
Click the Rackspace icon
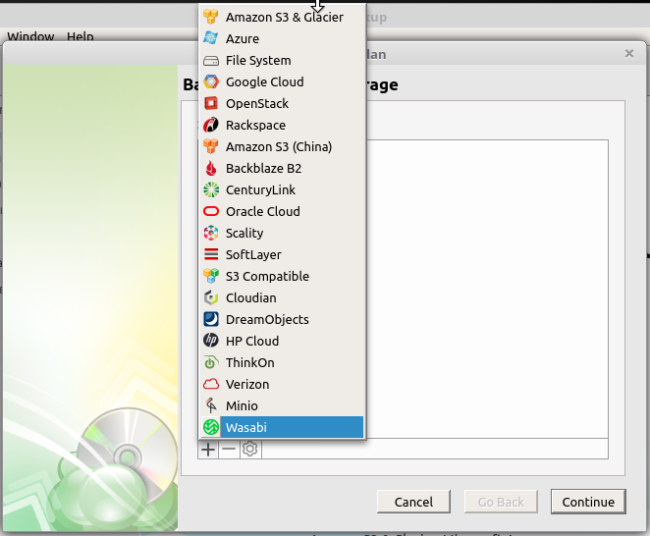click(x=210, y=125)
